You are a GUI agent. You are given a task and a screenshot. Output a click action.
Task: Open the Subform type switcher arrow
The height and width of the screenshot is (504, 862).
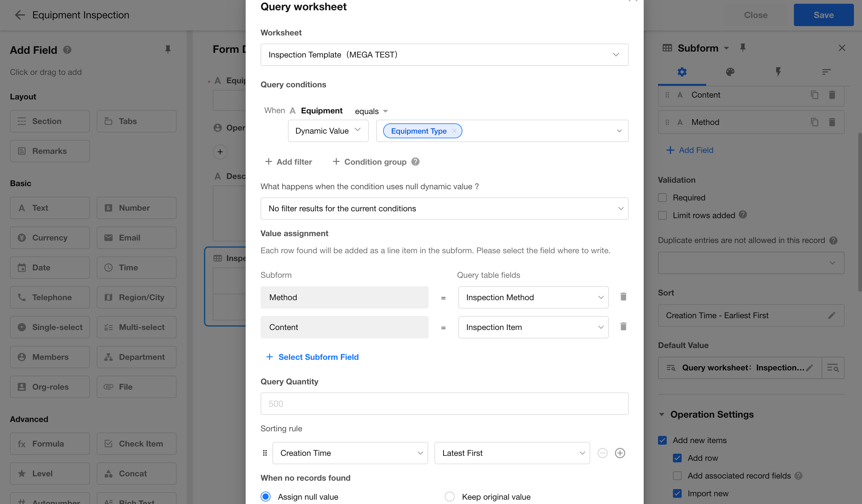point(726,48)
